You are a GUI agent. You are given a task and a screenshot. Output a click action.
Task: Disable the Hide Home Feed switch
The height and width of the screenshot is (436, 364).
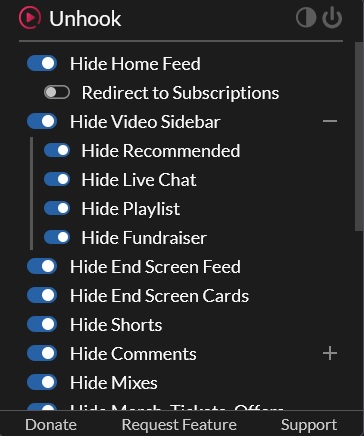(42, 63)
